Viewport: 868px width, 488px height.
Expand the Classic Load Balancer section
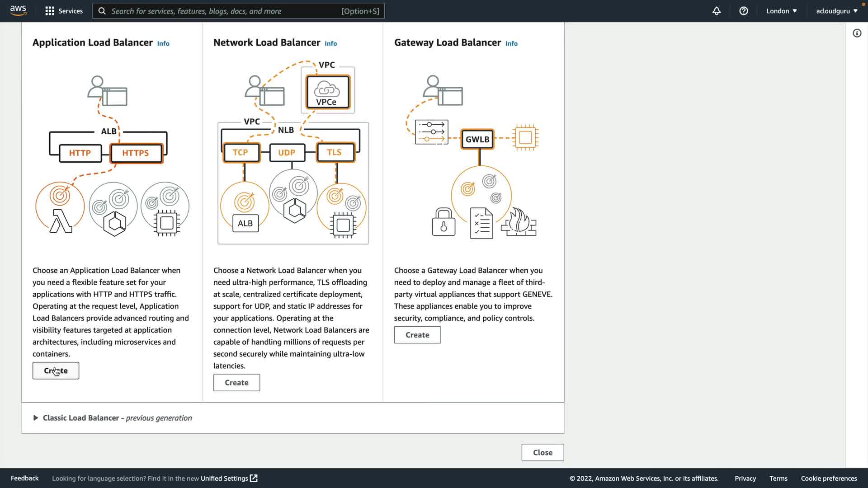36,418
